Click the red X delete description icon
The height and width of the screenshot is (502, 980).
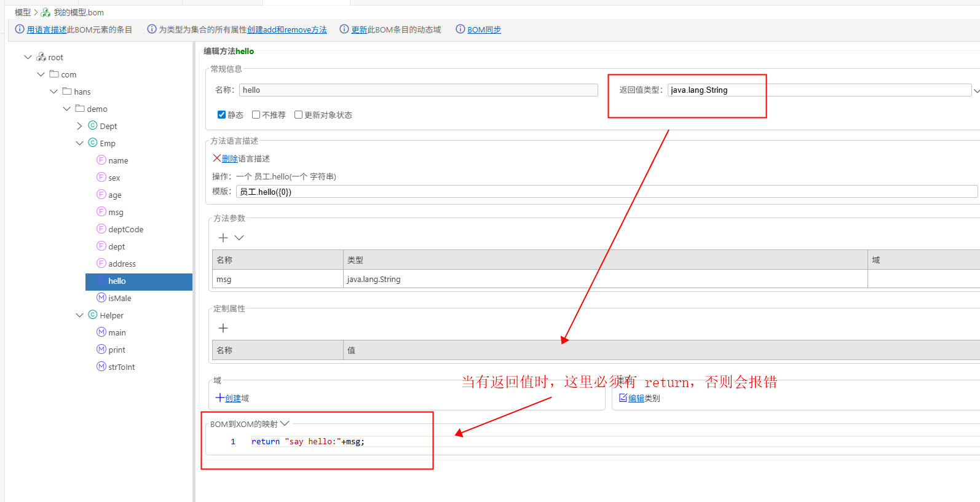pos(216,159)
